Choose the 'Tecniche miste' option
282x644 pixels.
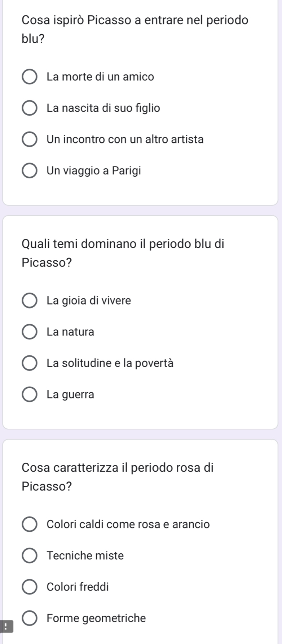click(30, 556)
